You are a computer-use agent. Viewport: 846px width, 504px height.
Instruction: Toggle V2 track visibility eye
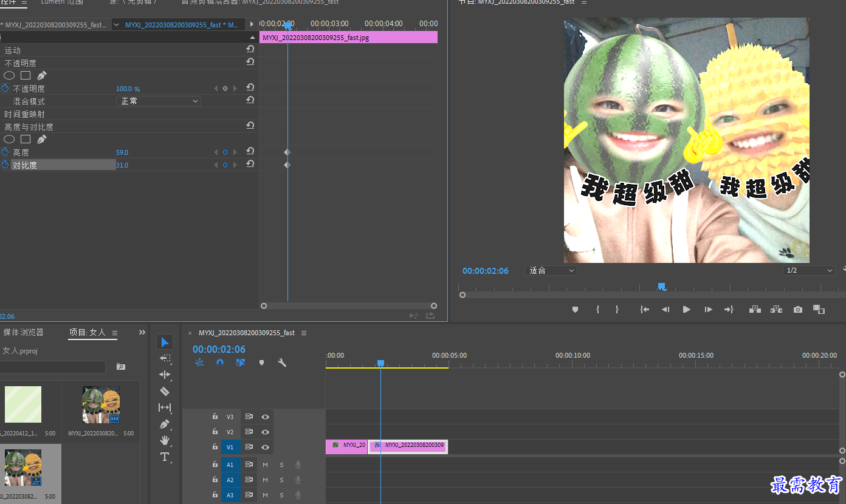click(x=266, y=432)
